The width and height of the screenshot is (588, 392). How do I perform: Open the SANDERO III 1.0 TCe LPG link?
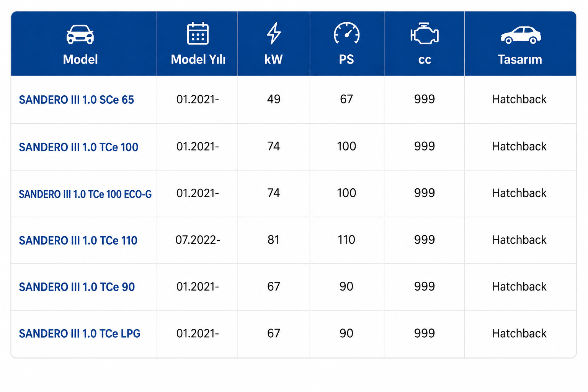click(80, 333)
